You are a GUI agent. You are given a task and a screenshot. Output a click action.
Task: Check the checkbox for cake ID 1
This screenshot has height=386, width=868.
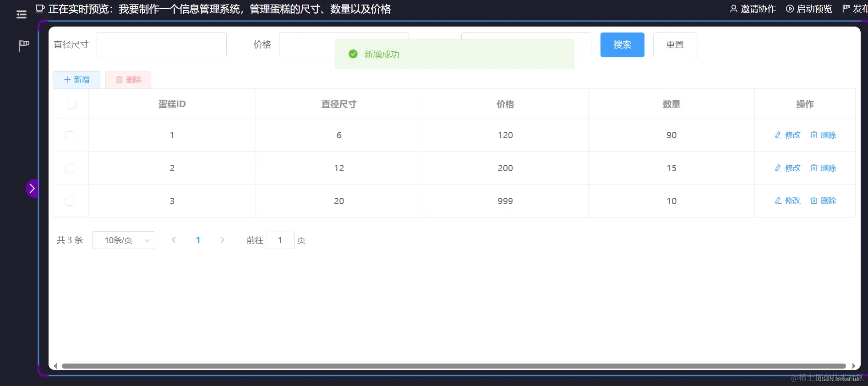(70, 136)
